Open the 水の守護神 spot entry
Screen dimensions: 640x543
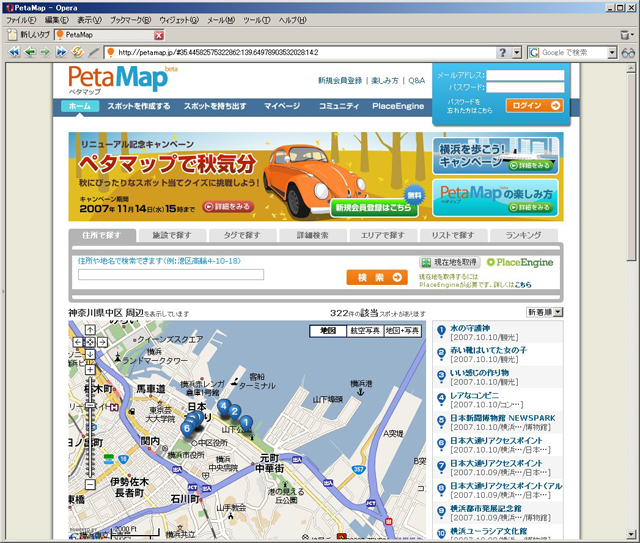470,328
